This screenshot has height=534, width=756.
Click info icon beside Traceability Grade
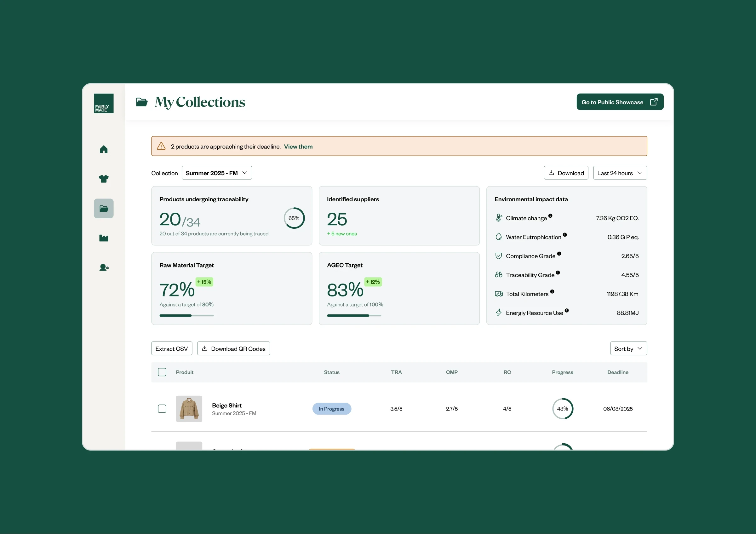click(x=558, y=273)
